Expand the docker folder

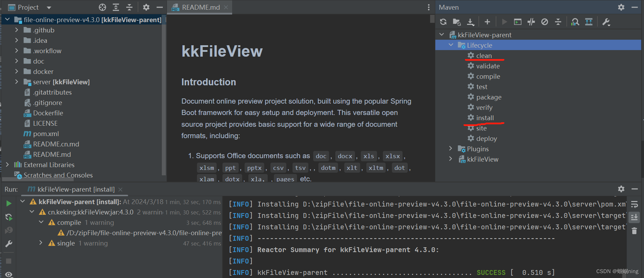[17, 71]
